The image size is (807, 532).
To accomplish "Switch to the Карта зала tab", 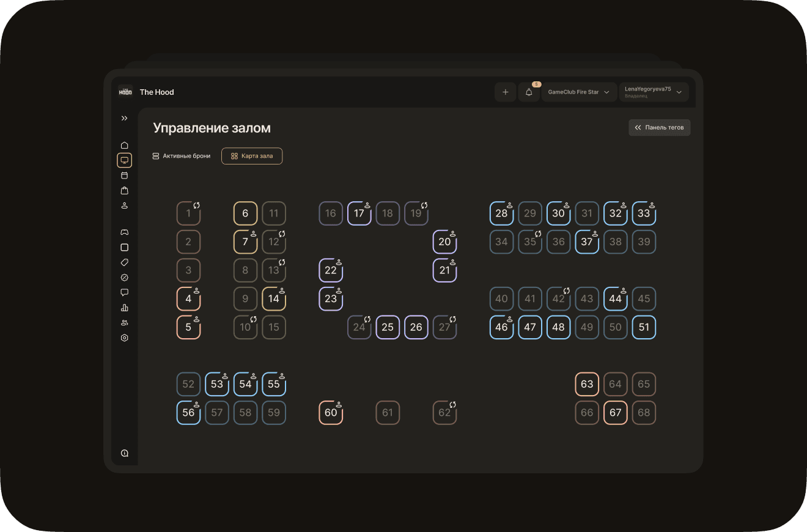I will click(x=252, y=156).
